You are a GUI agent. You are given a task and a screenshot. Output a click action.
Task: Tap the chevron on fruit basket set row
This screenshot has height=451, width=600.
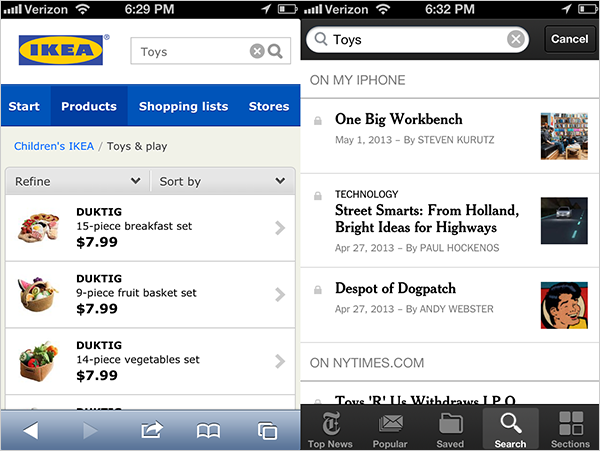(x=280, y=295)
